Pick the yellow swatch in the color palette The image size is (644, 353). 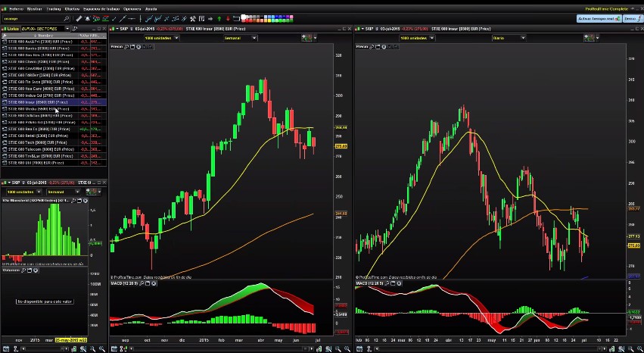coord(269,20)
